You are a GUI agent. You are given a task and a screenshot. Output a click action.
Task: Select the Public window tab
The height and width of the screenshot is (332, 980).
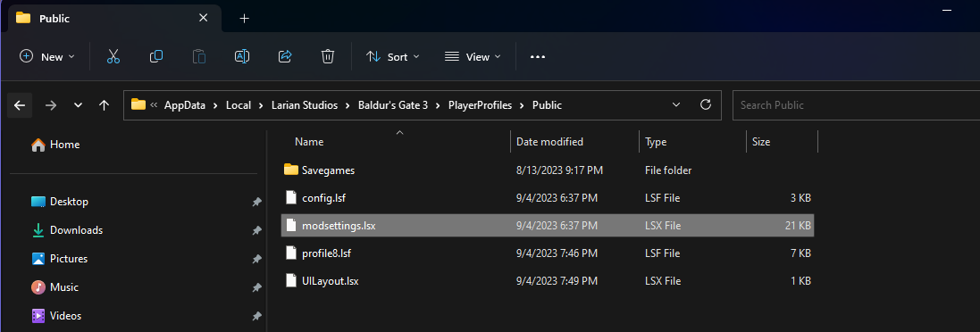[113, 19]
